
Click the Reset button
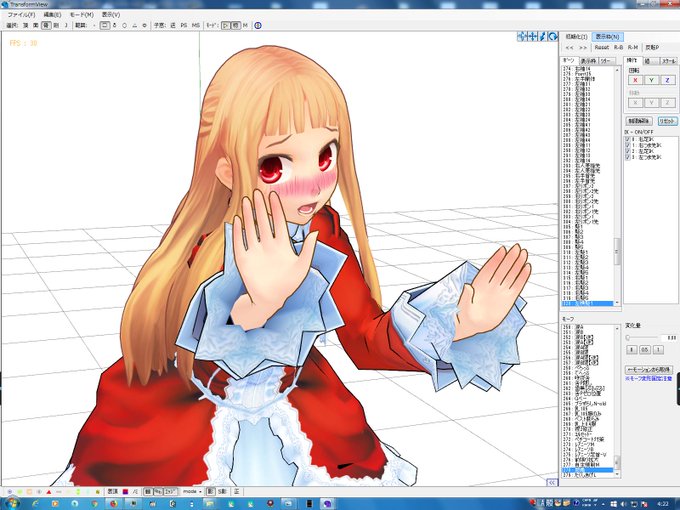point(602,48)
